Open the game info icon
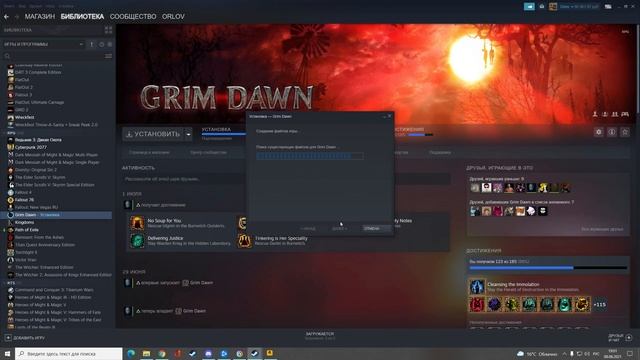This screenshot has height=360, width=640. [x=611, y=132]
